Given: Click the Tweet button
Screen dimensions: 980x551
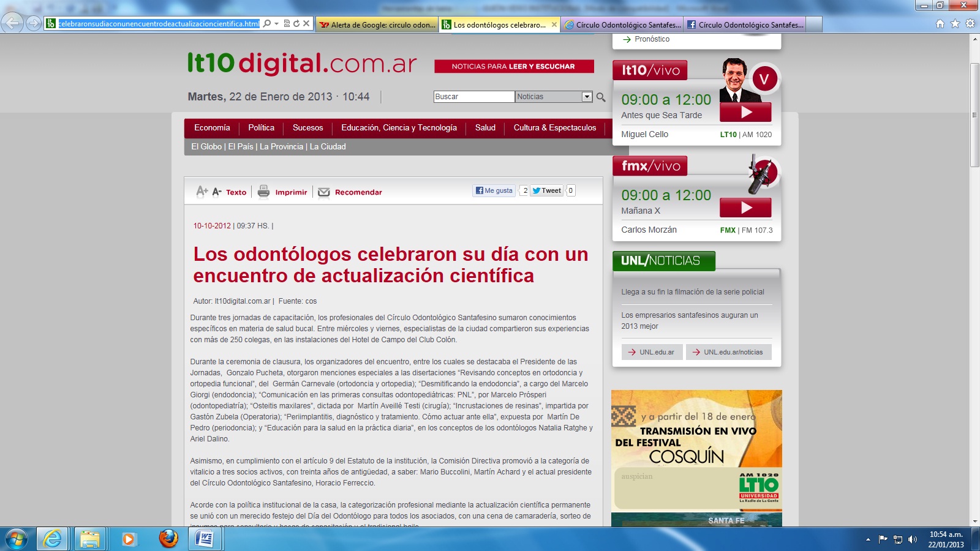Looking at the screenshot, I should (x=547, y=190).
